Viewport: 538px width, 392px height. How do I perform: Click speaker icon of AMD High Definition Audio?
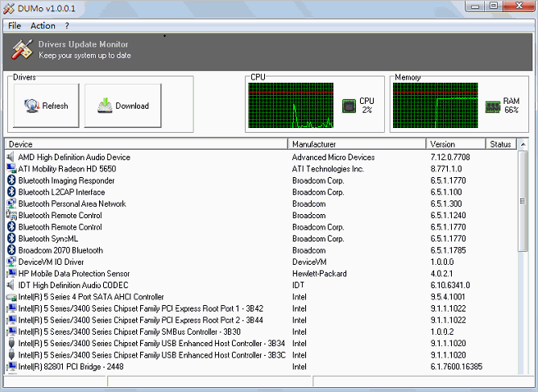(11, 157)
